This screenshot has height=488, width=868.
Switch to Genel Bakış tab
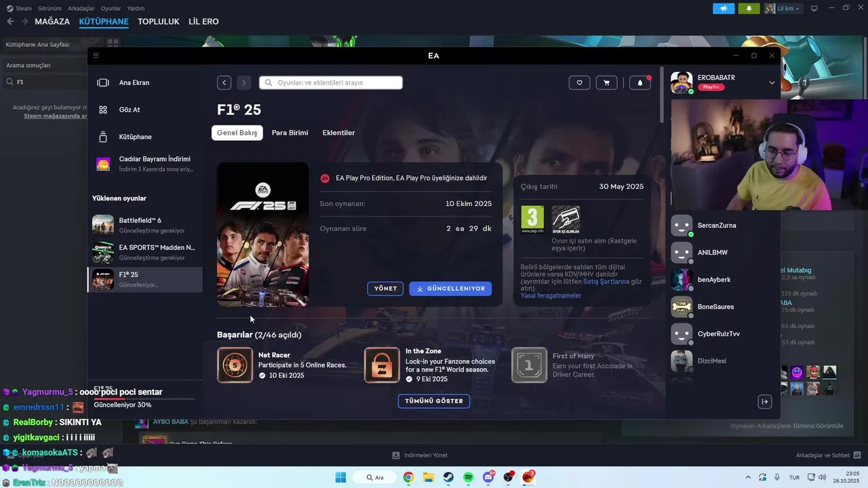[x=237, y=133]
